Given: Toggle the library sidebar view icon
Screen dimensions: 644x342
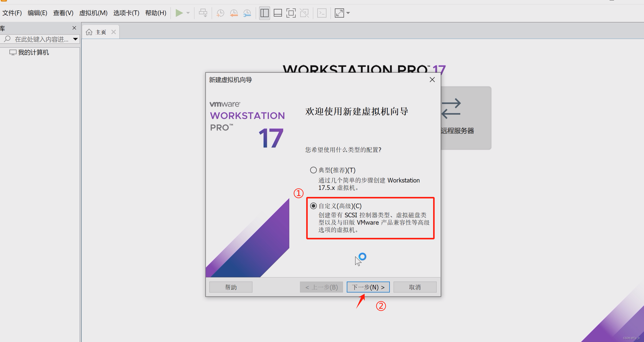Looking at the screenshot, I should click(x=264, y=13).
